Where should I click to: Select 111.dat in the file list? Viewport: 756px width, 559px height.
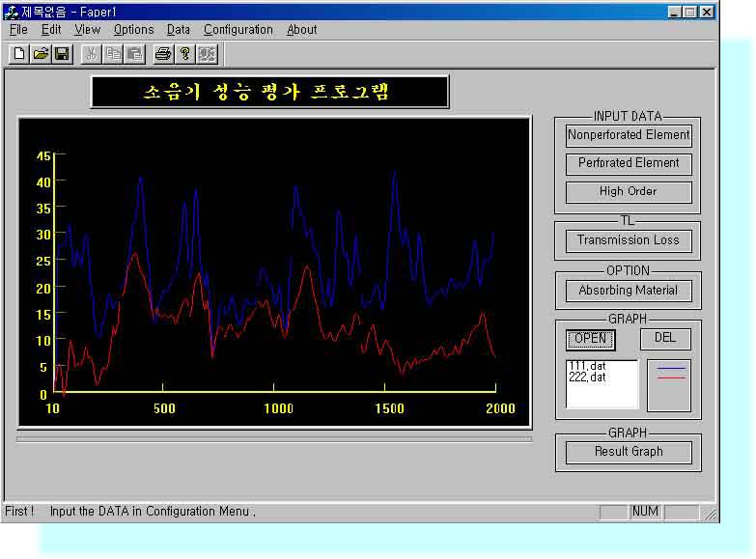click(587, 366)
